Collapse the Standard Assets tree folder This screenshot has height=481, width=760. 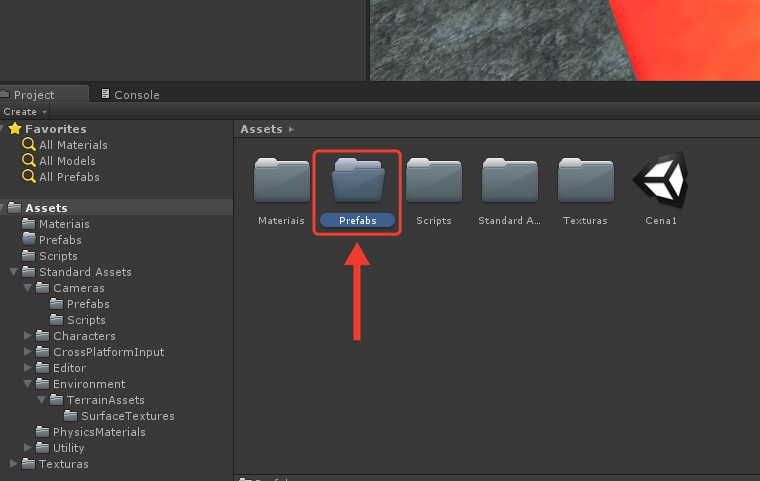[x=14, y=272]
